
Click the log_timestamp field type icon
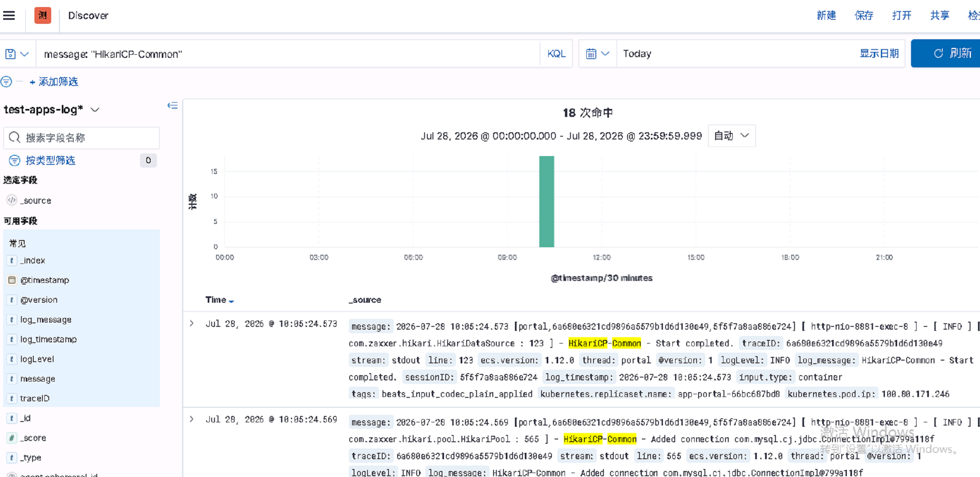click(12, 339)
